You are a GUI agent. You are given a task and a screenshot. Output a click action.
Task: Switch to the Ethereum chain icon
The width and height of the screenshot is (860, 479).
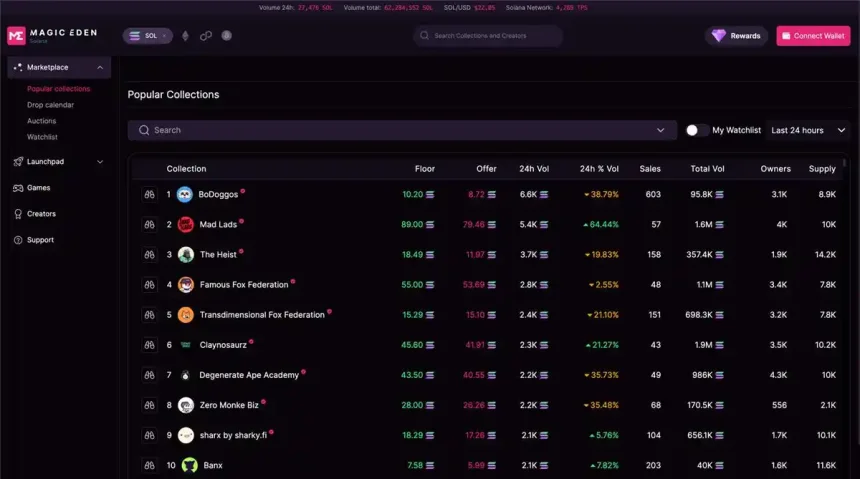click(x=185, y=36)
